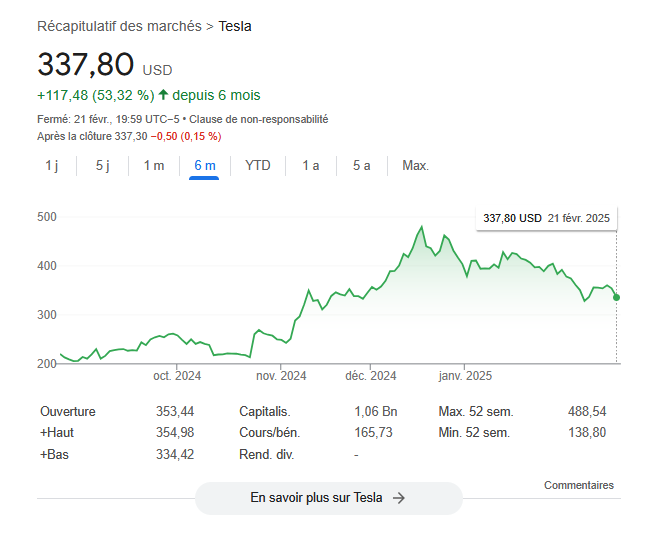Show the 1 a chart range
The image size is (649, 538).
[x=311, y=166]
